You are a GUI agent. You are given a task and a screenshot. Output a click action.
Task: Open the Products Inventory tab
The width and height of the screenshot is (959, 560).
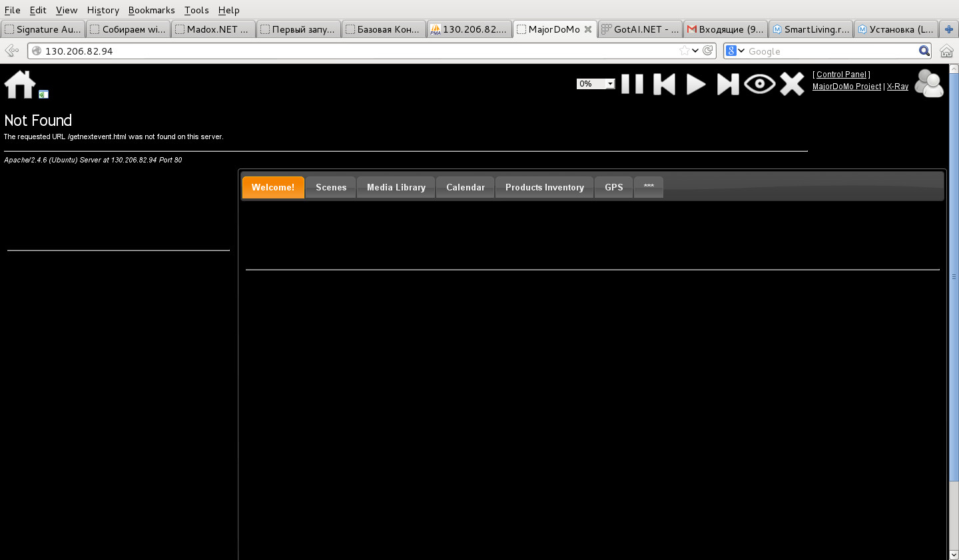click(x=545, y=187)
